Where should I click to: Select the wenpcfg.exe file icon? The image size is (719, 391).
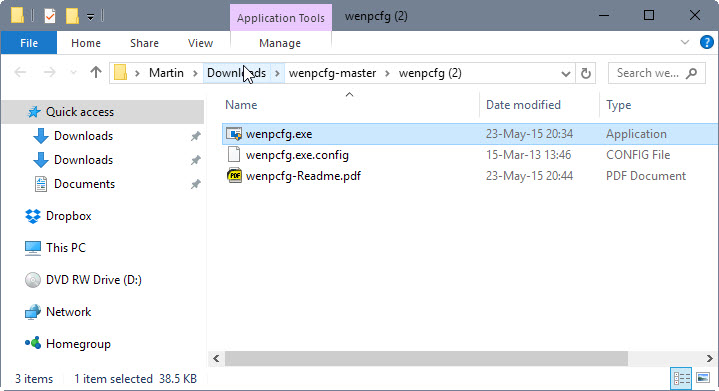point(234,134)
